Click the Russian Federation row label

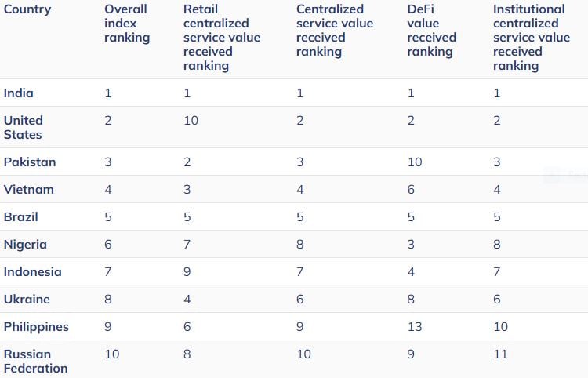pyautogui.click(x=36, y=362)
